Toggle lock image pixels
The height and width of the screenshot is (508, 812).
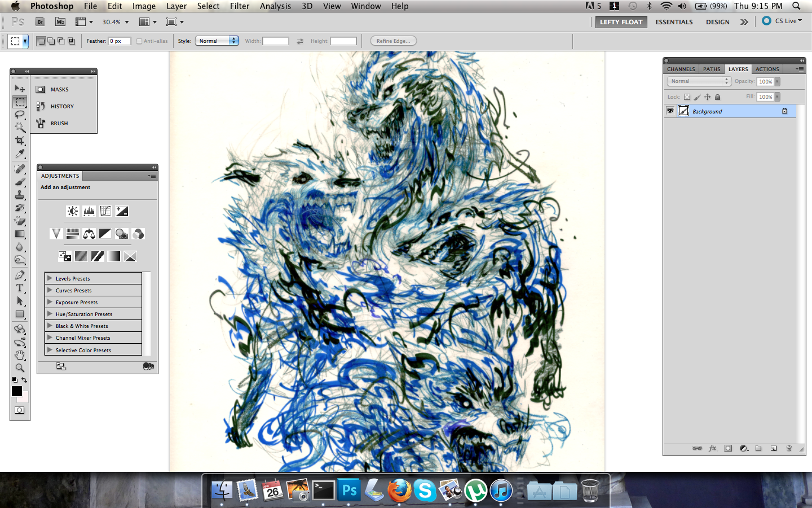click(x=697, y=97)
